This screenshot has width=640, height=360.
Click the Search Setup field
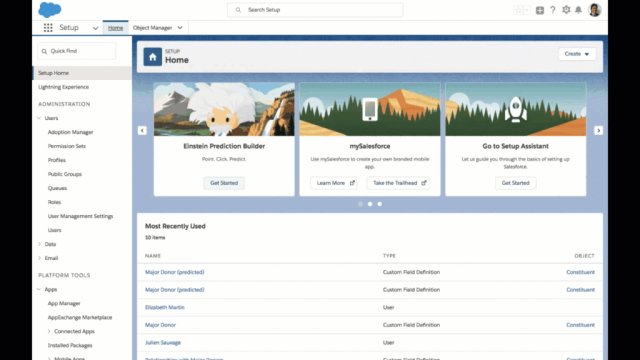tap(315, 10)
